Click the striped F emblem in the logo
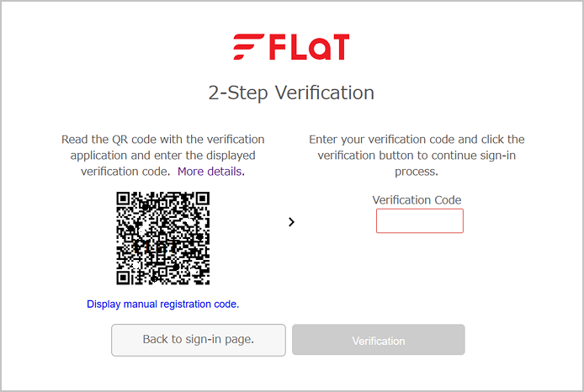584x392 pixels. click(x=248, y=47)
